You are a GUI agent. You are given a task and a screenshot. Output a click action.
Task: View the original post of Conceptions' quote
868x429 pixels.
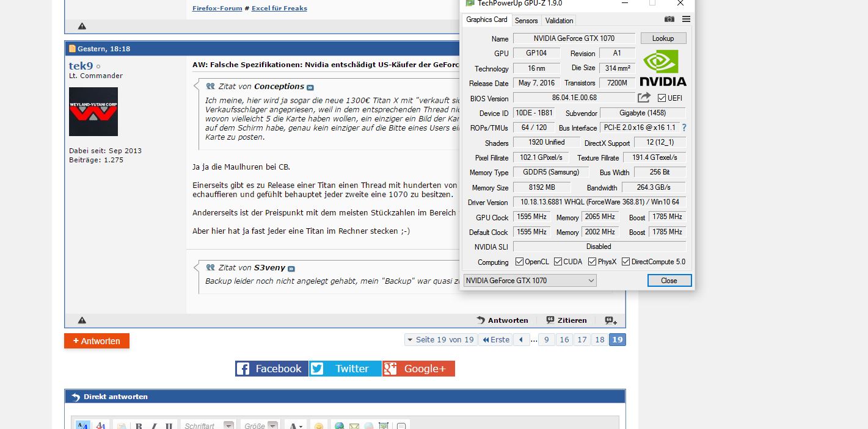click(x=310, y=87)
